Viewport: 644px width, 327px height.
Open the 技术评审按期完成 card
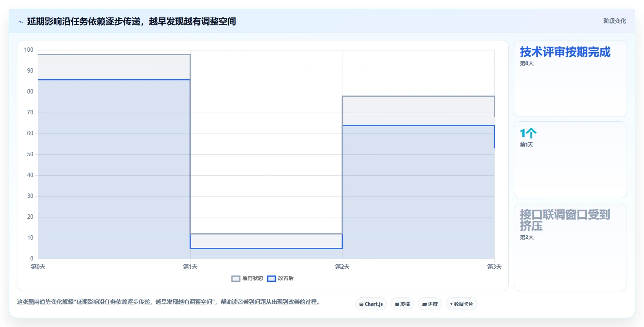pyautogui.click(x=570, y=79)
